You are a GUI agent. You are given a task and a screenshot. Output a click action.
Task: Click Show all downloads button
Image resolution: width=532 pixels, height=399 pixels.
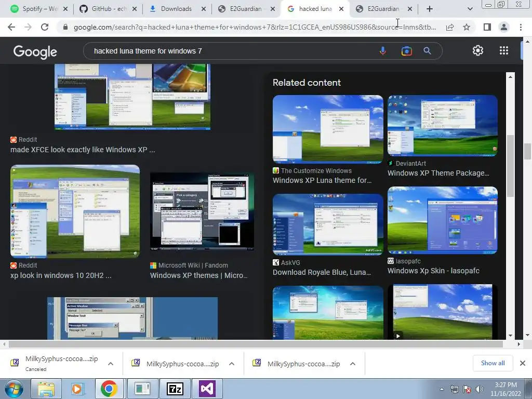[493, 363]
